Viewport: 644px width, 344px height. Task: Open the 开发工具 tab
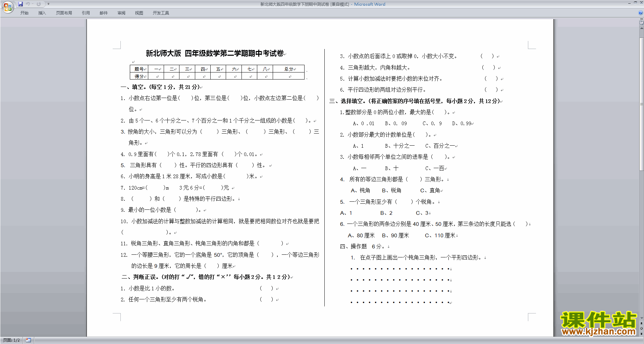[x=161, y=13]
